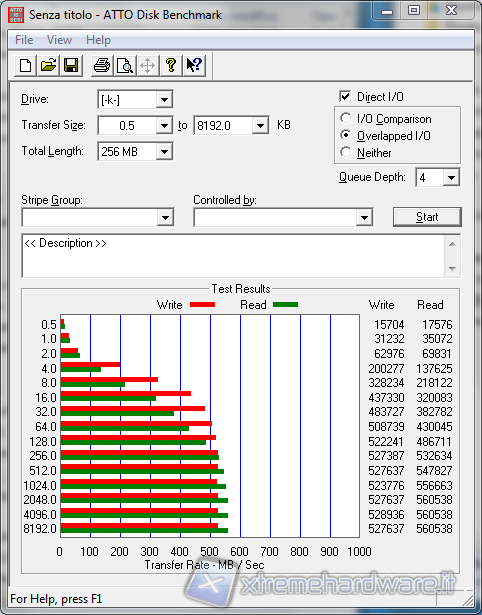
Task: Open the Total Length 256 MB dropdown
Action: 164,151
